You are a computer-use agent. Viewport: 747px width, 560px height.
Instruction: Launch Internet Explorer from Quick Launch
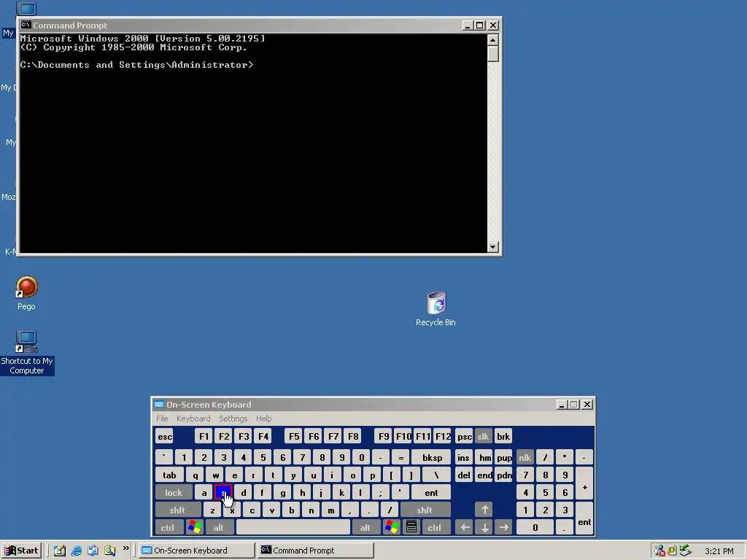76,551
